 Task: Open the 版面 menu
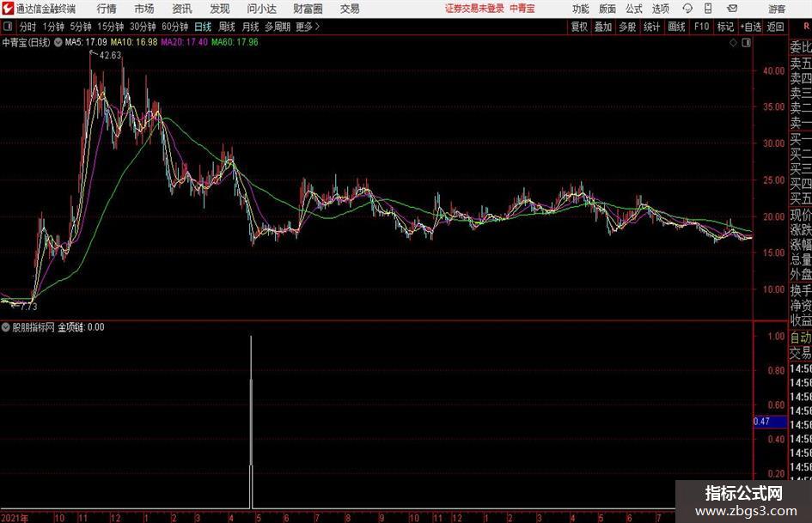(x=607, y=9)
